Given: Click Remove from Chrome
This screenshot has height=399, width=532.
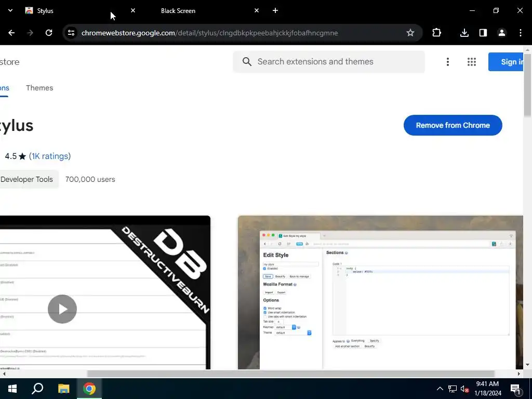Looking at the screenshot, I should click(x=453, y=125).
